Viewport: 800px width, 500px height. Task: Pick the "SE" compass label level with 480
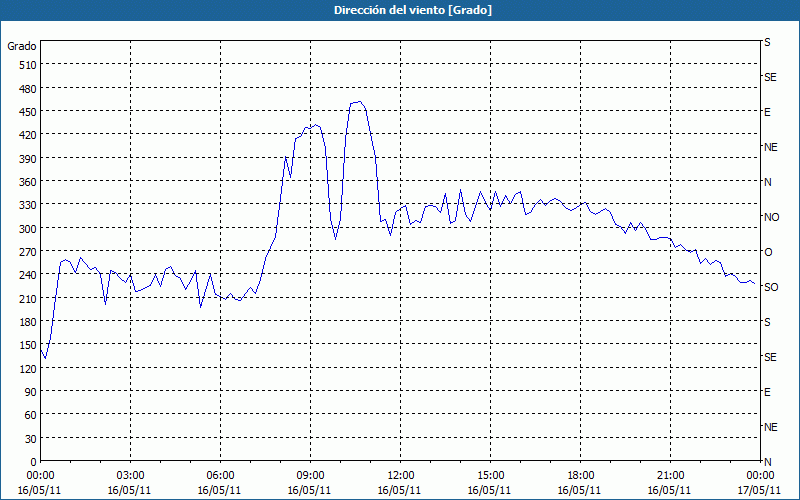(770, 77)
